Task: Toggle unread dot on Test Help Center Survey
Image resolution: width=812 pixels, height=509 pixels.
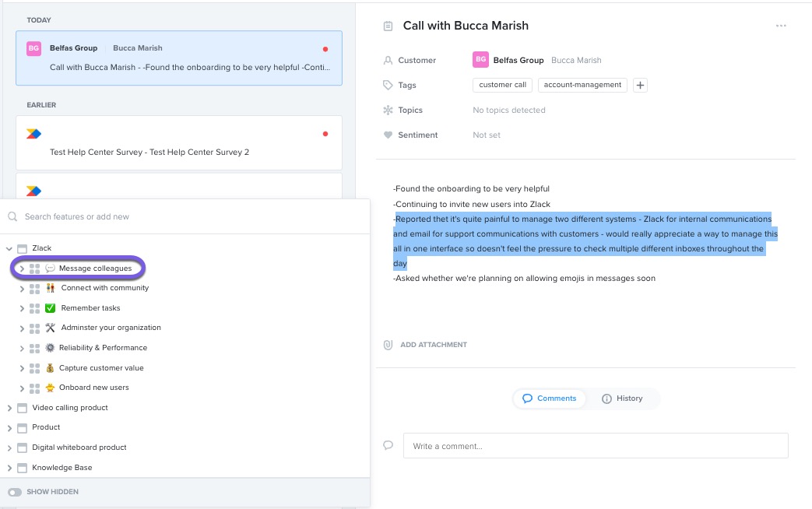Action: coord(325,134)
